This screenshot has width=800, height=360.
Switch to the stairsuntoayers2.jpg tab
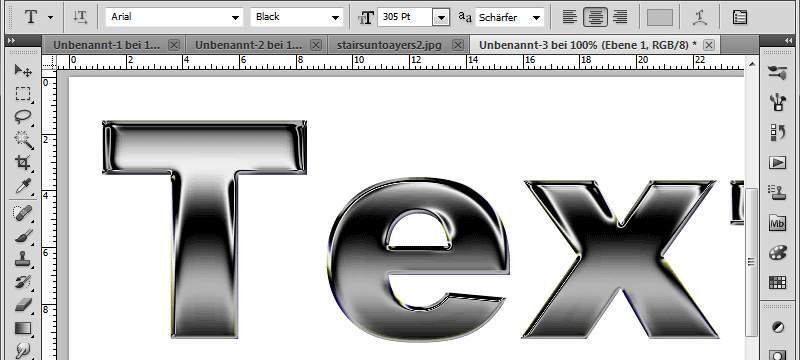tap(389, 45)
